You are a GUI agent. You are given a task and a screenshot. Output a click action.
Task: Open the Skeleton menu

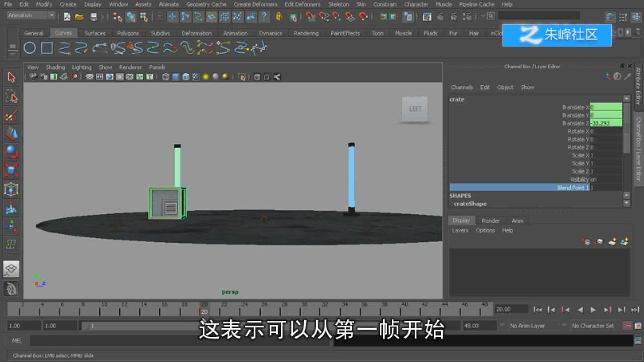(338, 4)
